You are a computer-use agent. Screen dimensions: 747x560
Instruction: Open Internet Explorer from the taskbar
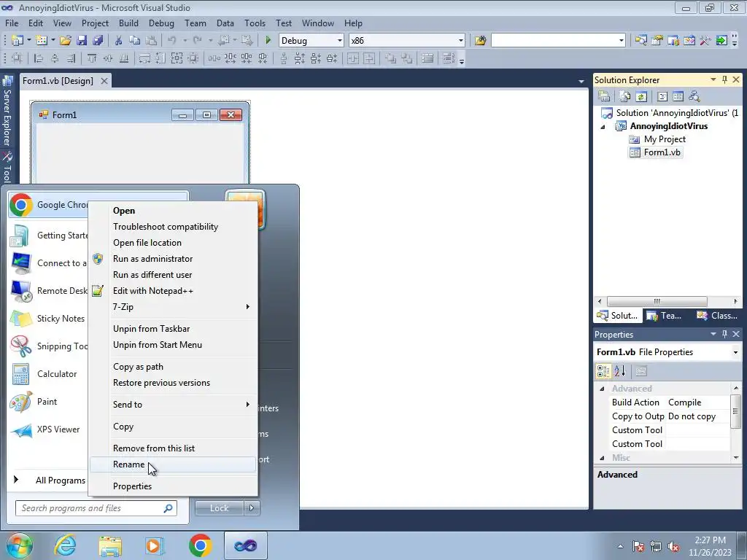(x=65, y=545)
